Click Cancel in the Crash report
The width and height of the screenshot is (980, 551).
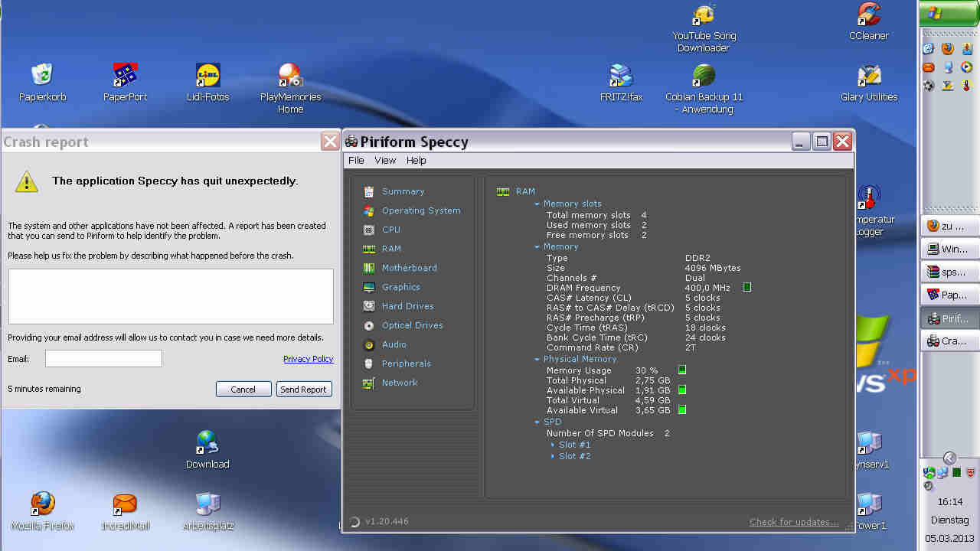(x=243, y=390)
